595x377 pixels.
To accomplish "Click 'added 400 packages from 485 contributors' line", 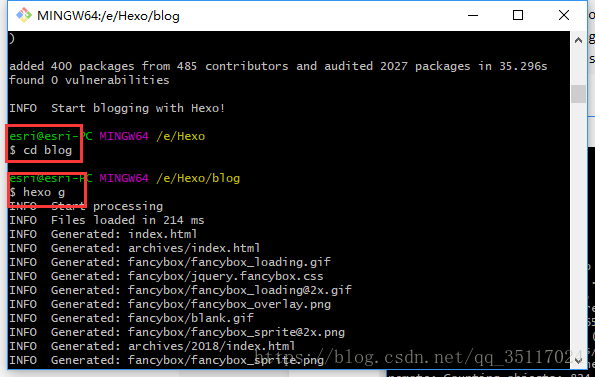I will (278, 66).
